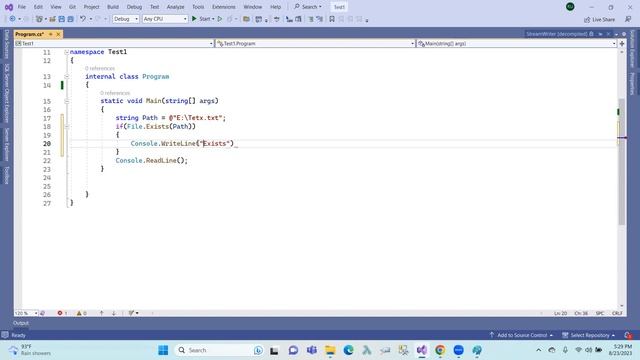The image size is (640, 360).
Task: Open the View menu
Action: point(56,7)
